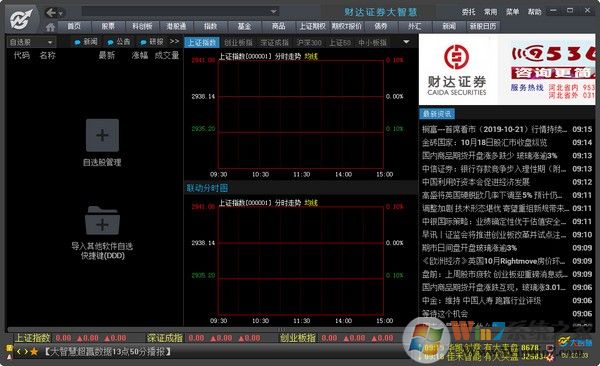Open the 上证期权 toolbar tab
Viewport: 600px width, 366px height.
[312, 26]
